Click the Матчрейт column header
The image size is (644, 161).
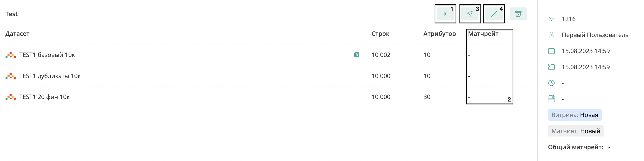pyautogui.click(x=483, y=34)
